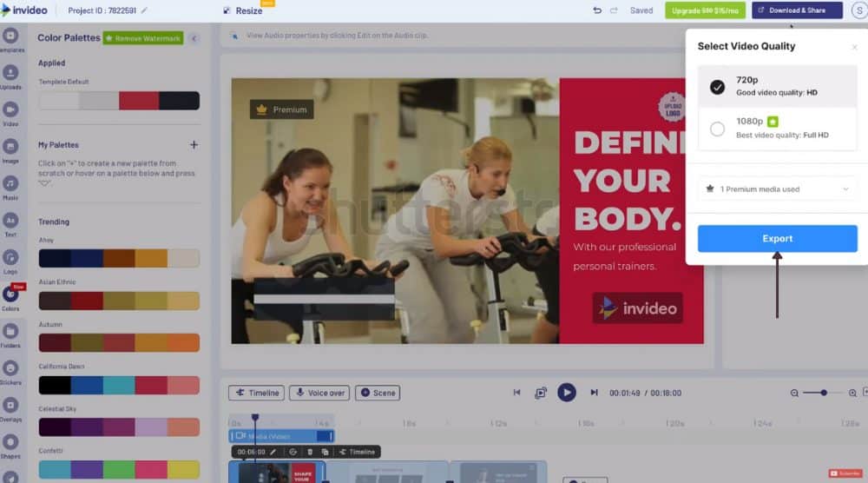Open the Shapes sidebar panel

[x=10, y=447]
